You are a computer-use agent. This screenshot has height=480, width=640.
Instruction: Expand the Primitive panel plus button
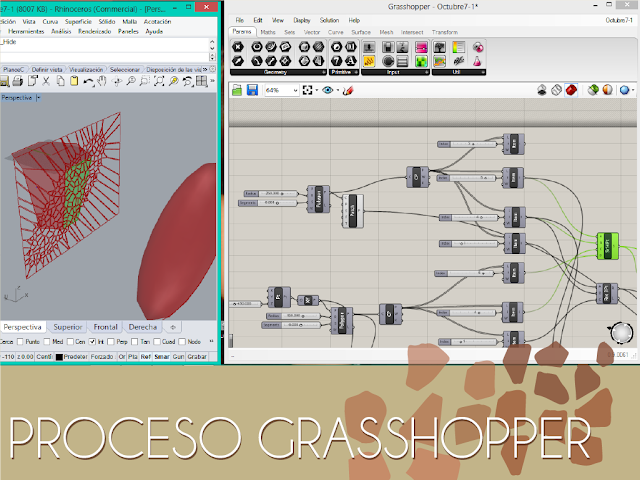[x=356, y=72]
